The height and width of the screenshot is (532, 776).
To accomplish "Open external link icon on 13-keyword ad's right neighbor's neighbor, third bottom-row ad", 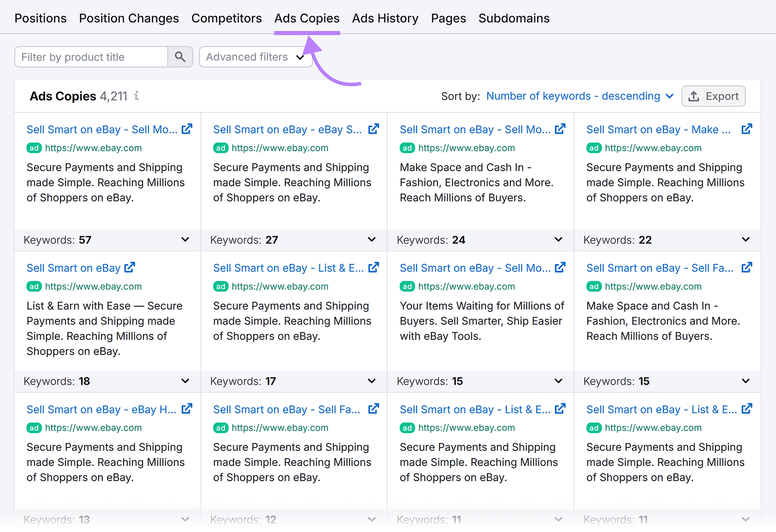I will point(560,409).
